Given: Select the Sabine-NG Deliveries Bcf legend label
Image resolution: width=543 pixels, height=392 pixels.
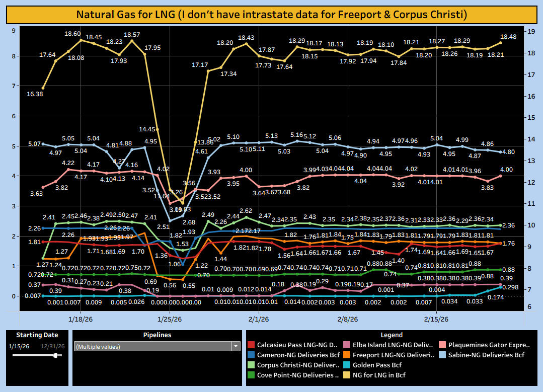Looking at the screenshot, I should 489,355.
